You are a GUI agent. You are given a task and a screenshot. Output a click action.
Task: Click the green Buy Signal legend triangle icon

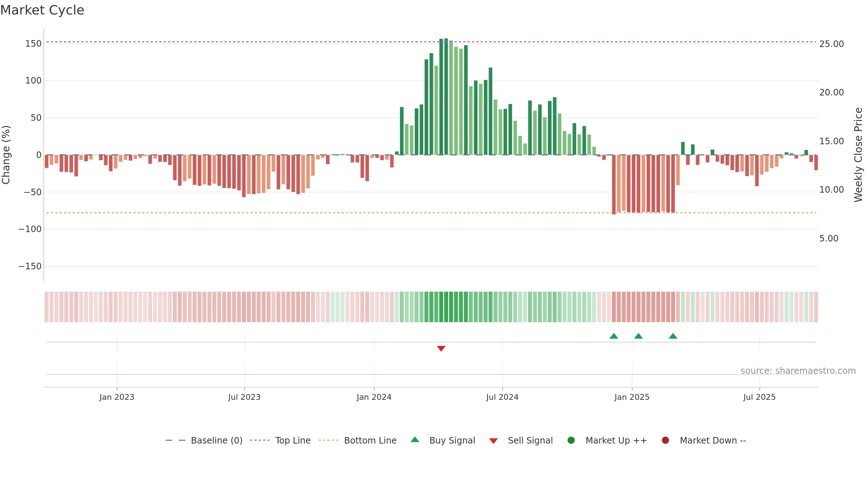pyautogui.click(x=415, y=440)
